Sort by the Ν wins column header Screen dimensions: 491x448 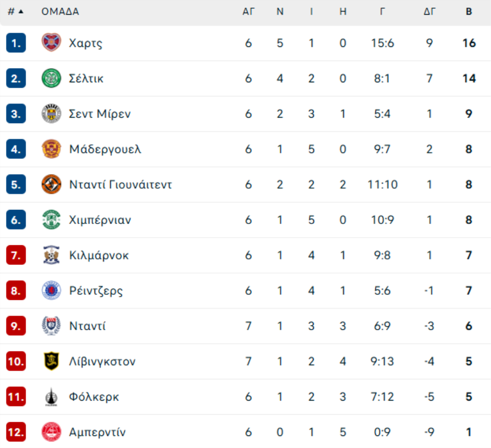coord(280,11)
